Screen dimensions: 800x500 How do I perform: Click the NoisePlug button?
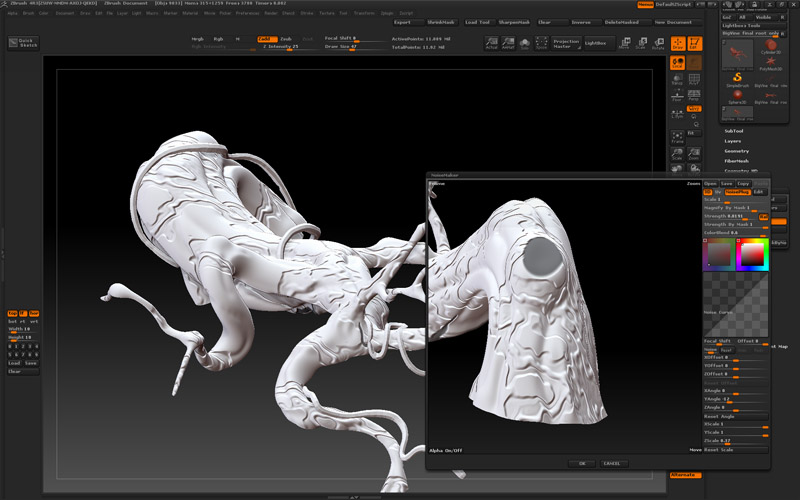(x=738, y=192)
